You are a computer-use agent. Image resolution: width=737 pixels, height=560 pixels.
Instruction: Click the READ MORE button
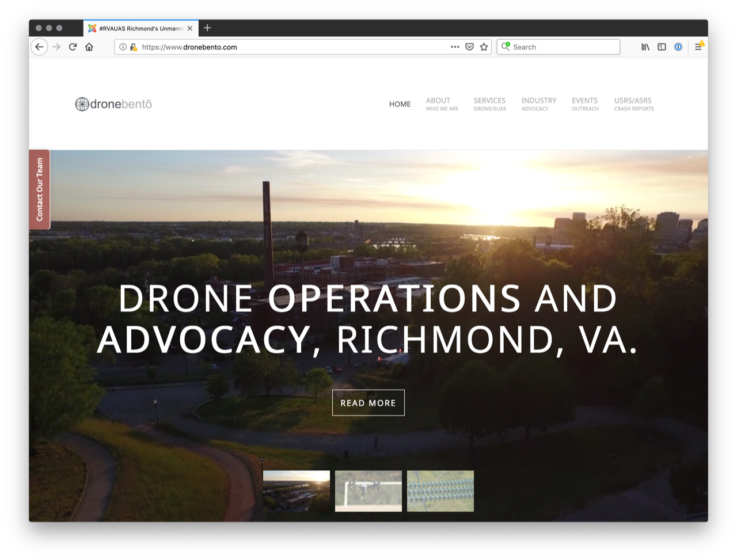point(368,403)
